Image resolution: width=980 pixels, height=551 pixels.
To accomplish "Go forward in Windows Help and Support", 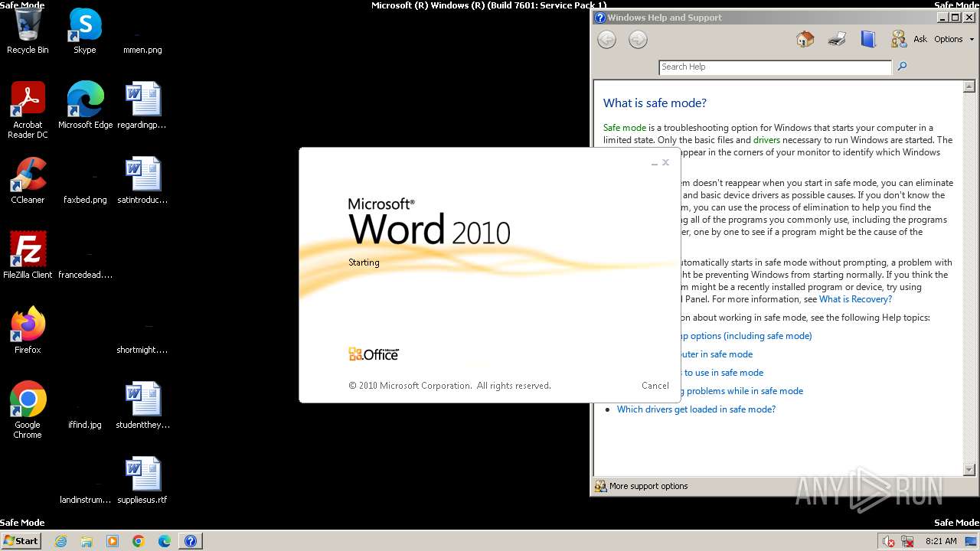I will click(638, 40).
